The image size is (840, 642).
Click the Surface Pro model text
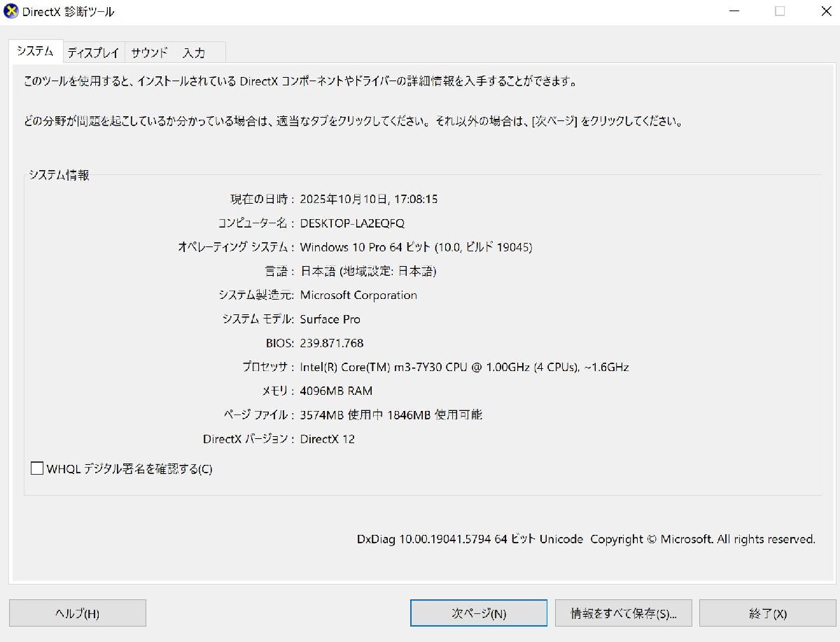(x=330, y=319)
